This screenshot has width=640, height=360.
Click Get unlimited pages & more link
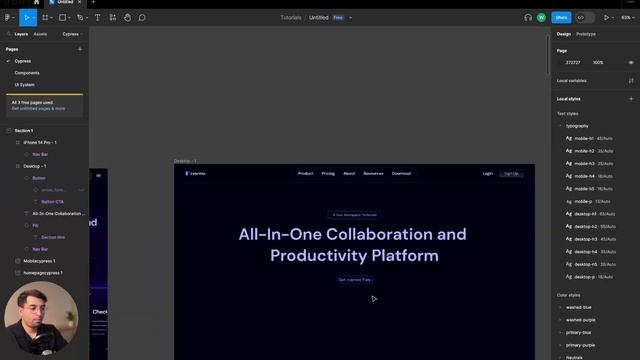coord(38,109)
